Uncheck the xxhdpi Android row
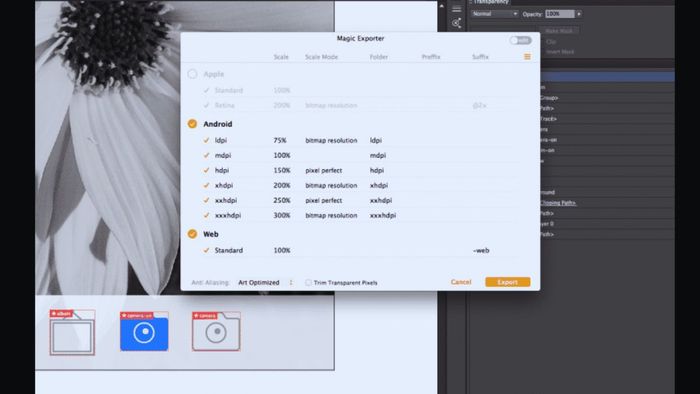This screenshot has height=394, width=700. [206, 200]
